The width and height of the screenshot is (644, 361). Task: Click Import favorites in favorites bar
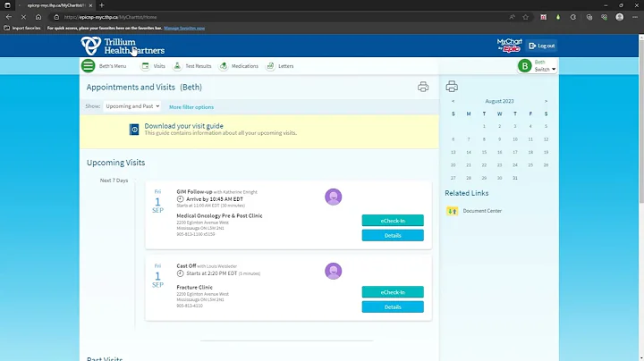point(22,29)
